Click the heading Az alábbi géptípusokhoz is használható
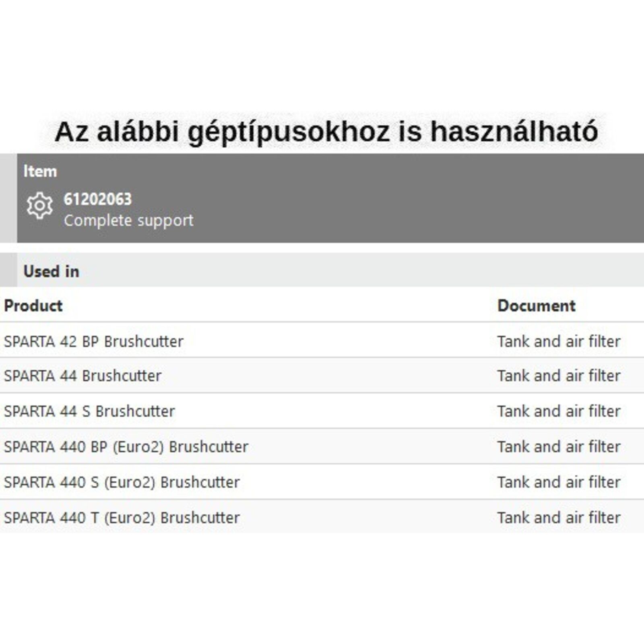Screen dimensions: 644x644 [326, 132]
